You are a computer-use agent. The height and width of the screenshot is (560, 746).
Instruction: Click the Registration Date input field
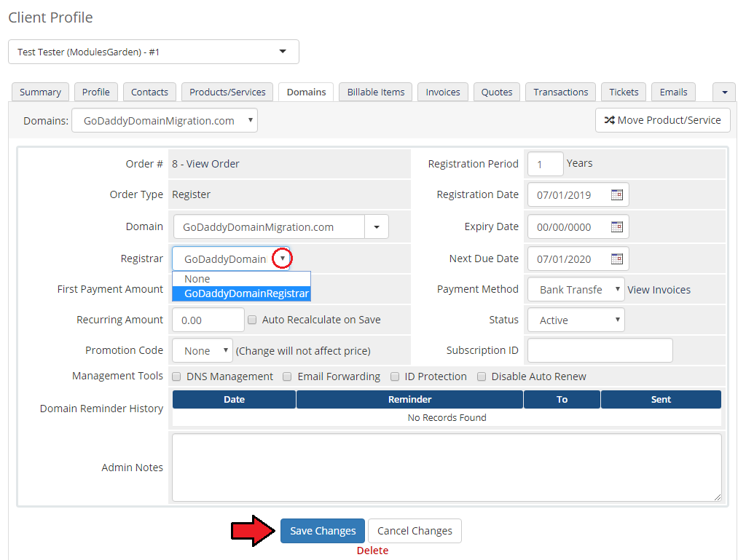tap(578, 195)
